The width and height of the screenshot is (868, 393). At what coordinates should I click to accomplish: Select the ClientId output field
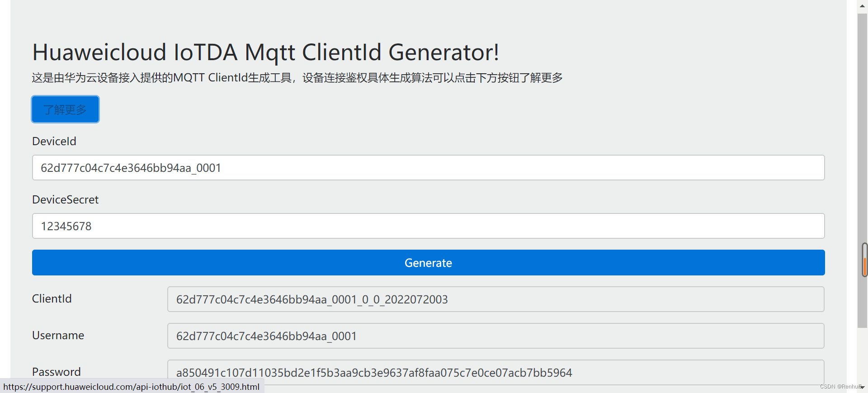tap(495, 299)
